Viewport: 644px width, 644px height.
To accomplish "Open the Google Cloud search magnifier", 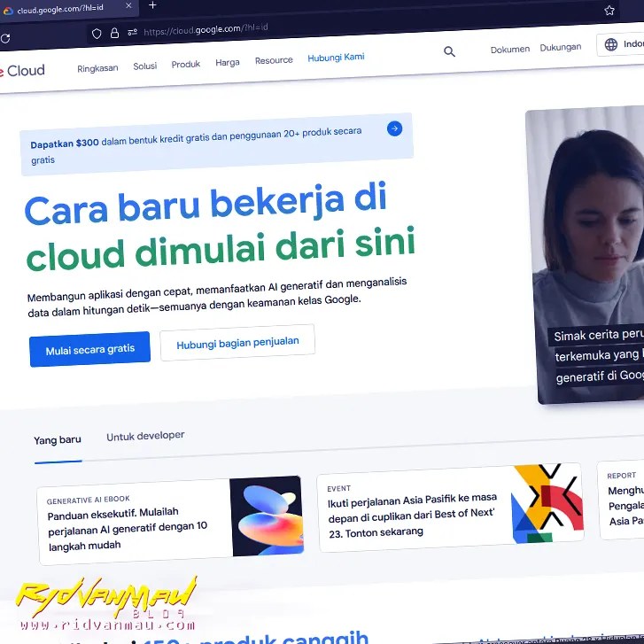I will [449, 51].
